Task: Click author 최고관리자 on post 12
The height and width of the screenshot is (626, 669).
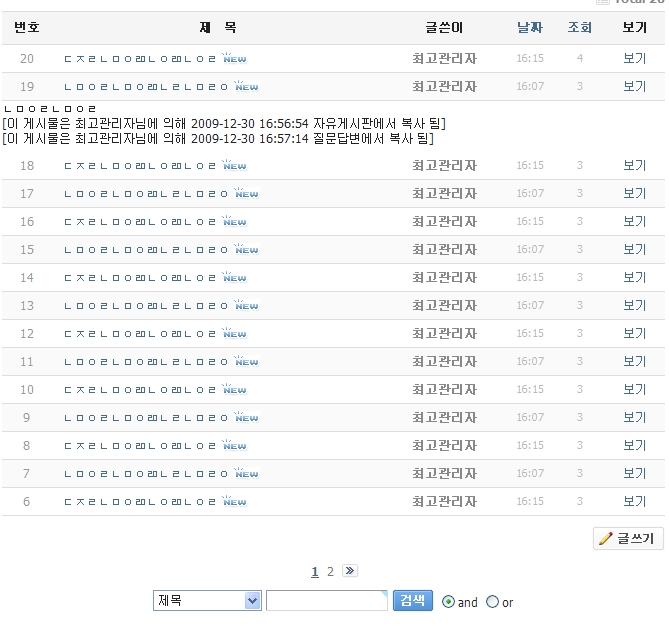Action: [444, 333]
